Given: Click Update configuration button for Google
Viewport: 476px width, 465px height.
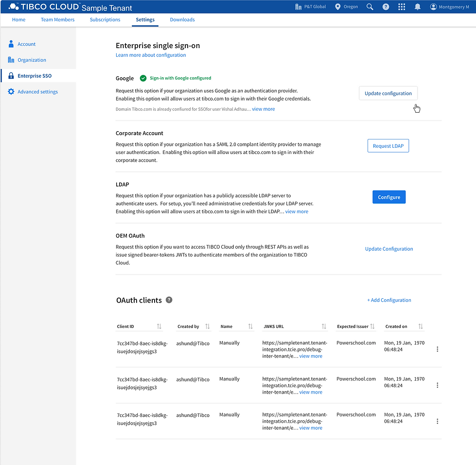Looking at the screenshot, I should tap(388, 93).
